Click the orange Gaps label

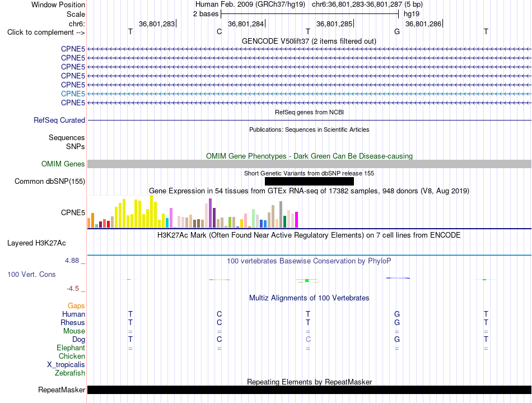76,306
